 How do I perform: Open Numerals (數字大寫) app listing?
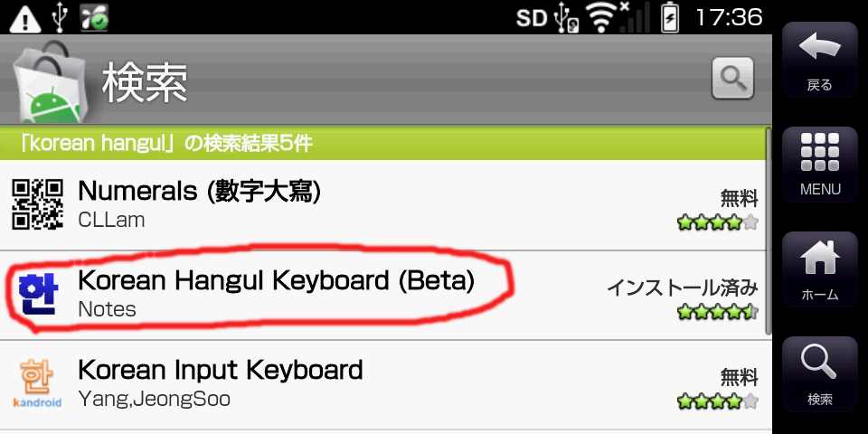[x=200, y=191]
